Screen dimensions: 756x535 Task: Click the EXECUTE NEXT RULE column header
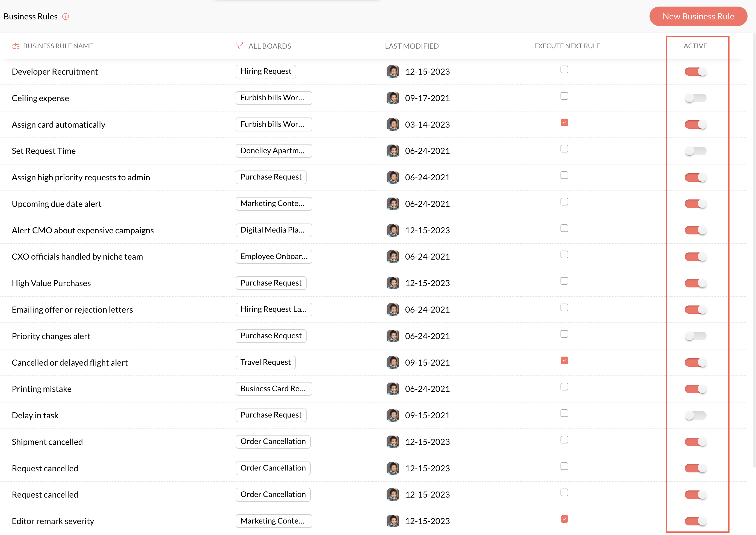pyautogui.click(x=567, y=46)
